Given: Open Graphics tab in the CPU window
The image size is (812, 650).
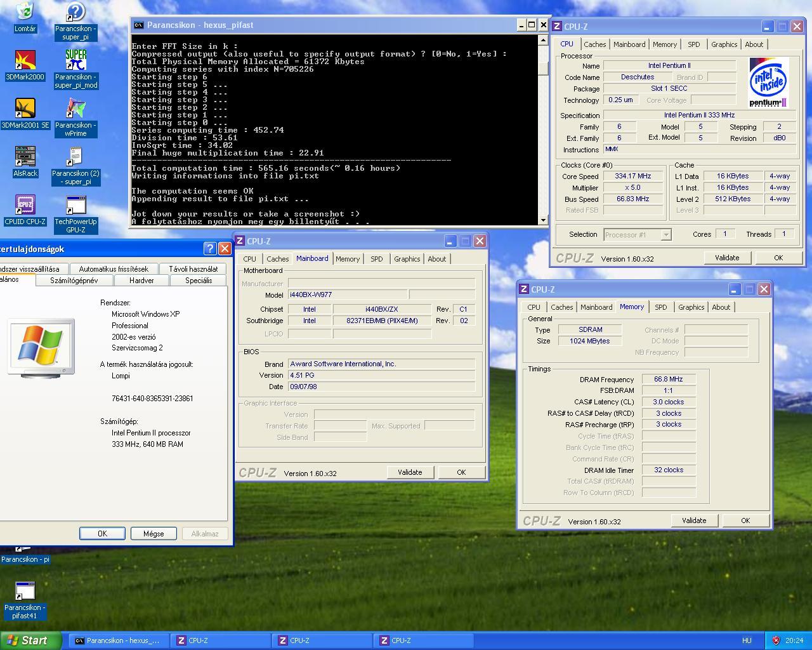Looking at the screenshot, I should click(724, 44).
